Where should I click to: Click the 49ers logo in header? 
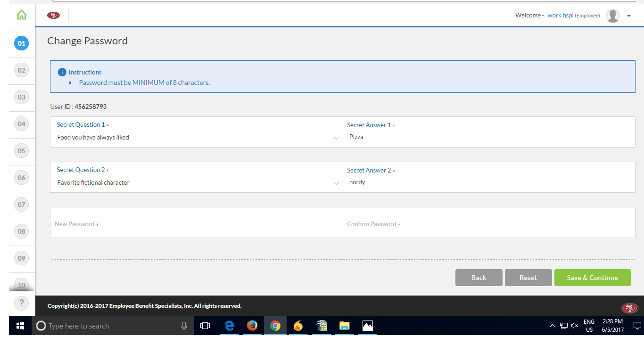click(53, 15)
